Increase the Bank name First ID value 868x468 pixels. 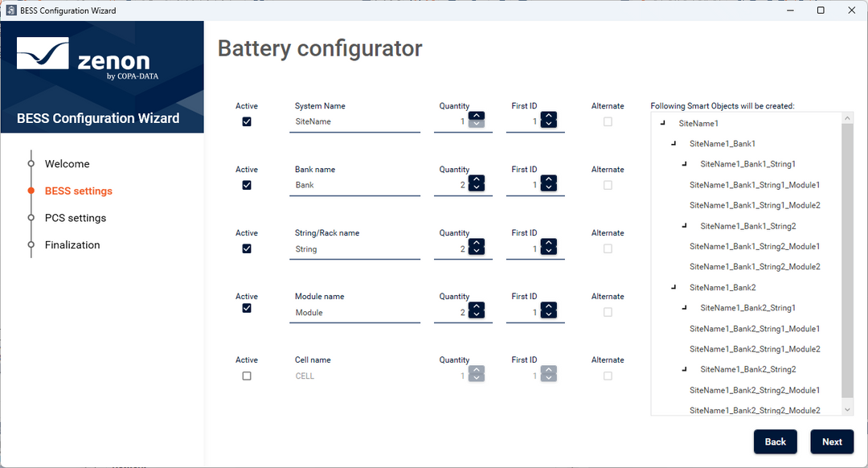548,179
